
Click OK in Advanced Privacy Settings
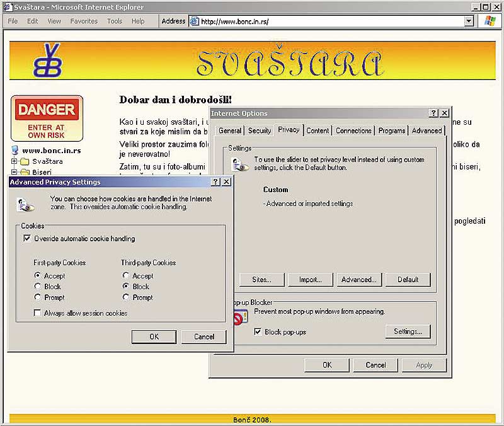[x=154, y=337]
